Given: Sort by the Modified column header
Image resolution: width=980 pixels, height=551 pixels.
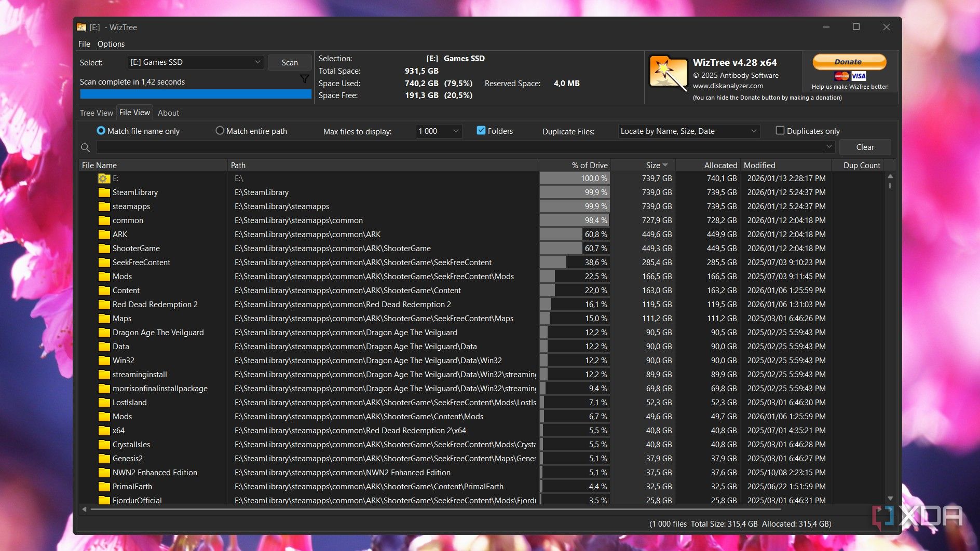Looking at the screenshot, I should (x=785, y=165).
